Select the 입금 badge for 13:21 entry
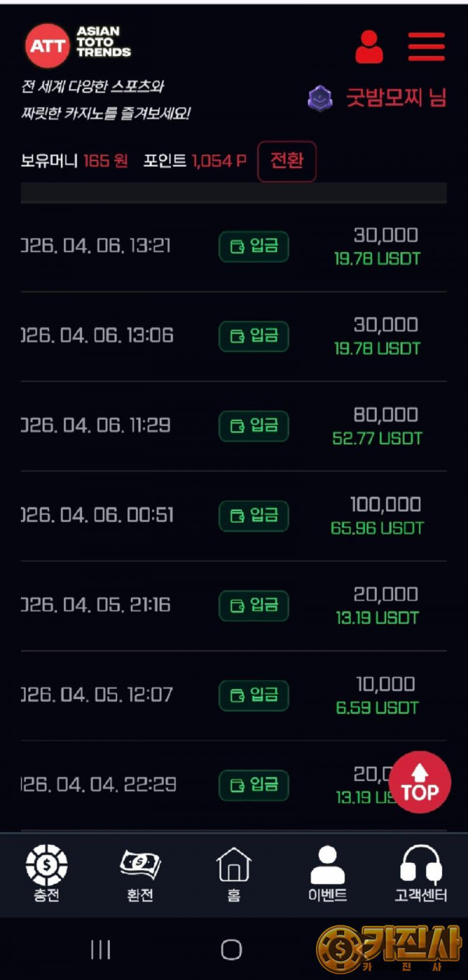 253,247
